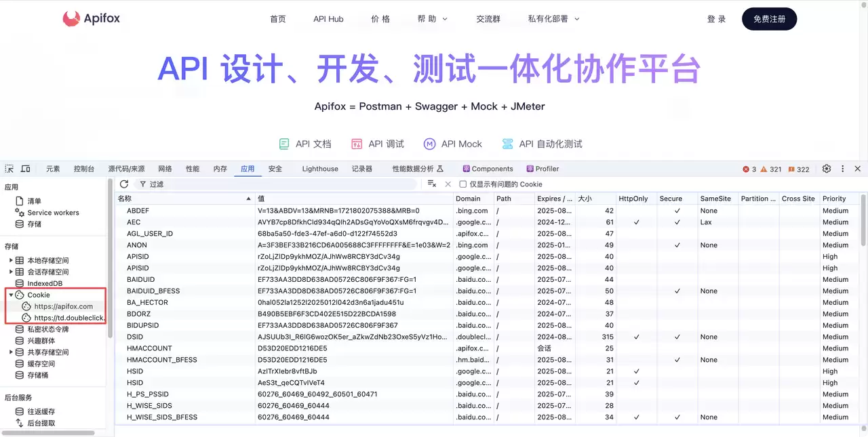The image size is (868, 437).
Task: Expand 共享存储空间 tree node
Action: (x=11, y=352)
